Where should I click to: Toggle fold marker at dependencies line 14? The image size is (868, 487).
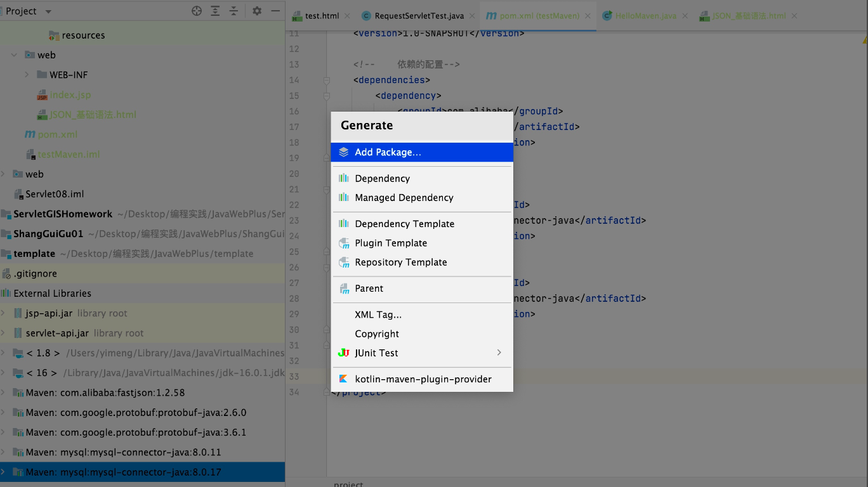pos(327,80)
